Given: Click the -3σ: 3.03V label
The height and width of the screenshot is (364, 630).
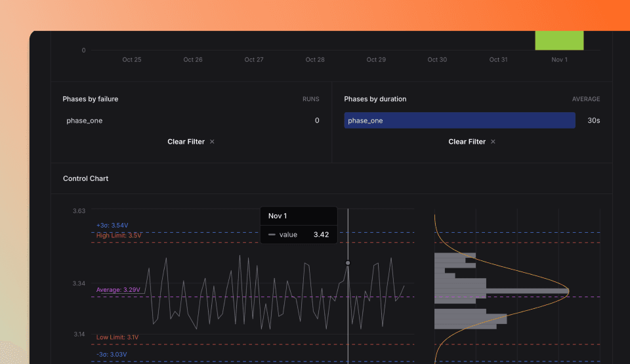Looking at the screenshot, I should [x=112, y=354].
